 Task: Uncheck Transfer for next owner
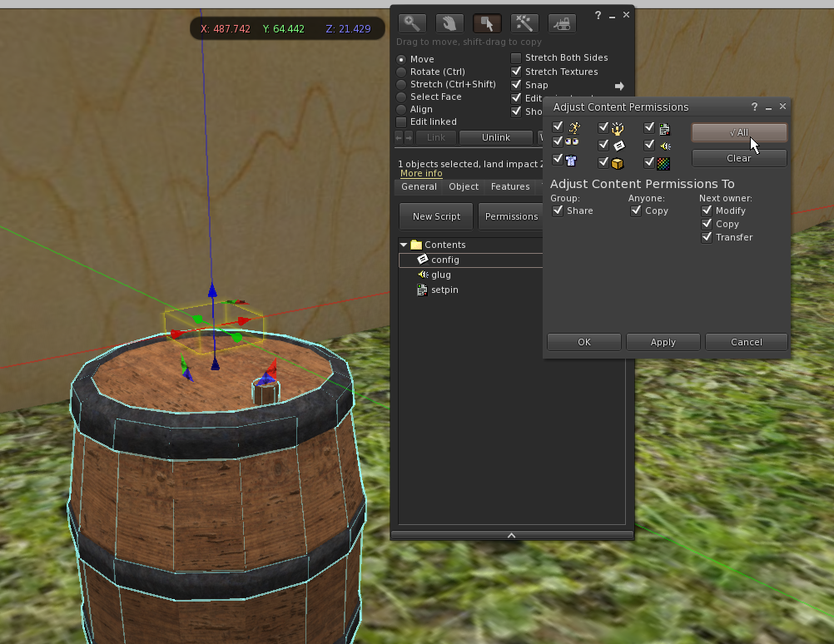point(707,237)
